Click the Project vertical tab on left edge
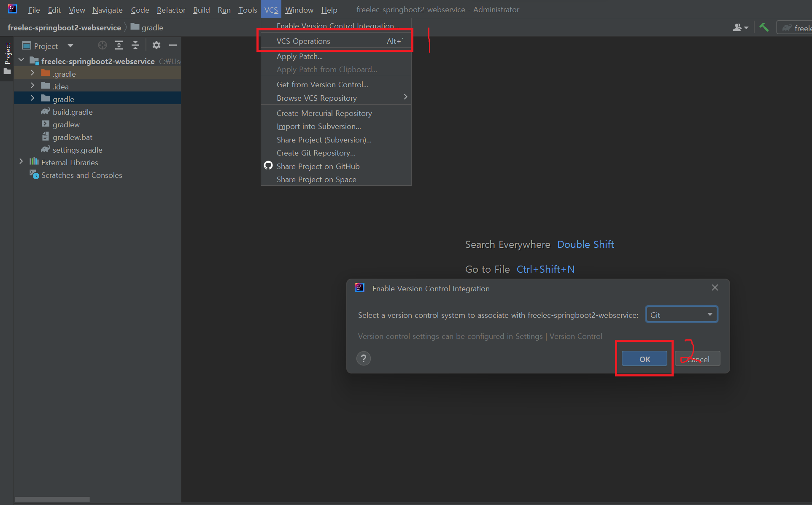 point(7,54)
